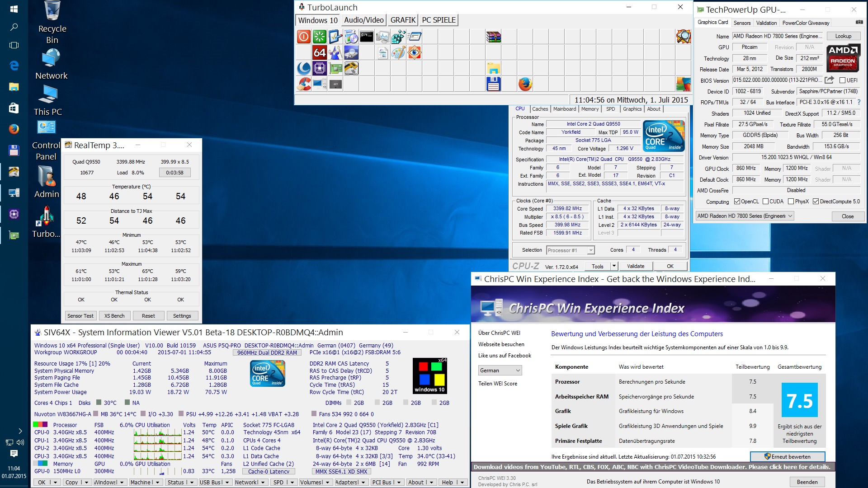Expand the Processor #1 selection dropdown

click(590, 250)
